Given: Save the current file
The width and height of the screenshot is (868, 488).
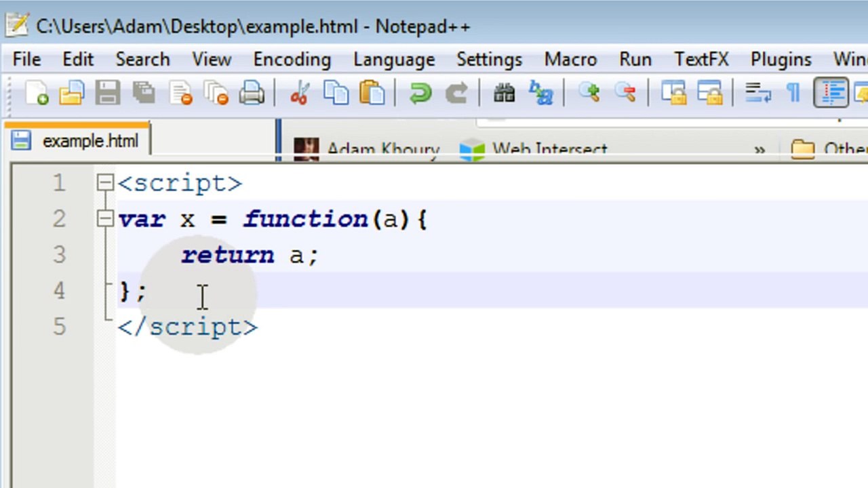Looking at the screenshot, I should pos(107,93).
